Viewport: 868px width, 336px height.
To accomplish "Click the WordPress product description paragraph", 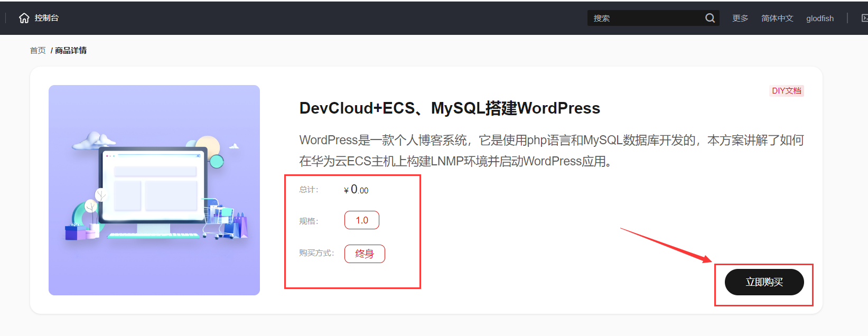I will (x=552, y=151).
